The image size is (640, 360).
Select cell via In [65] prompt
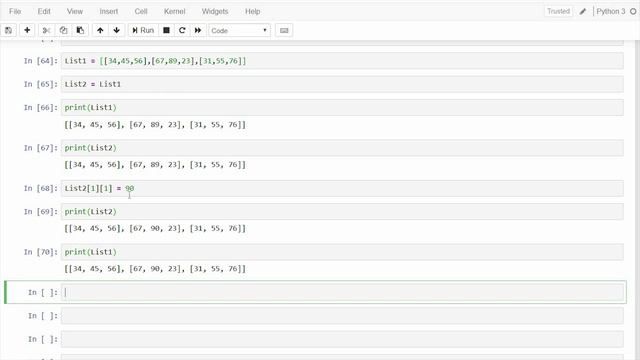click(40, 84)
